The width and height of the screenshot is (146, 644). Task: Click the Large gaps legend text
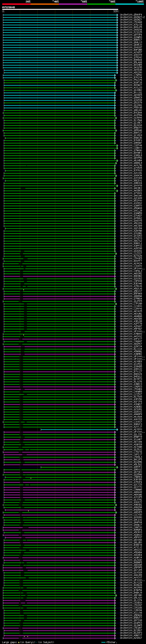(x=28, y=642)
